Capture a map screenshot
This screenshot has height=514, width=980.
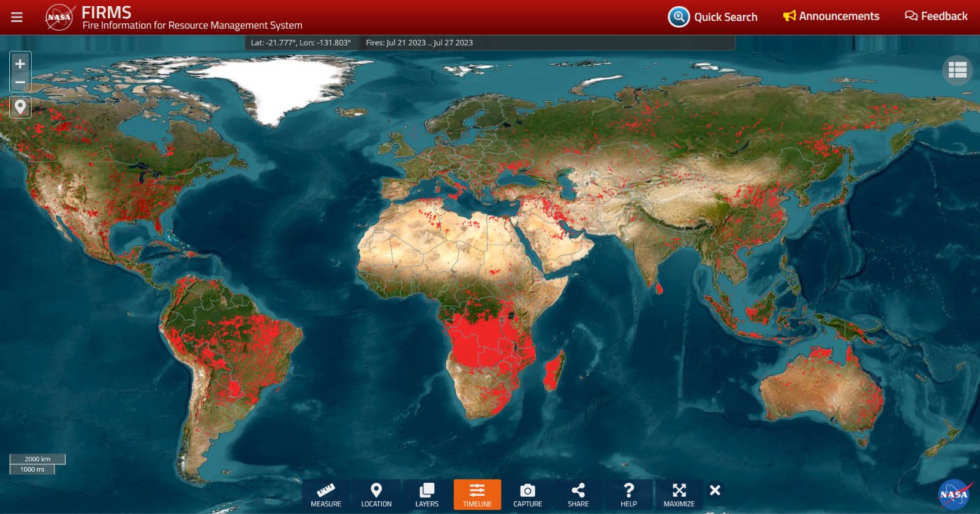coord(527,495)
